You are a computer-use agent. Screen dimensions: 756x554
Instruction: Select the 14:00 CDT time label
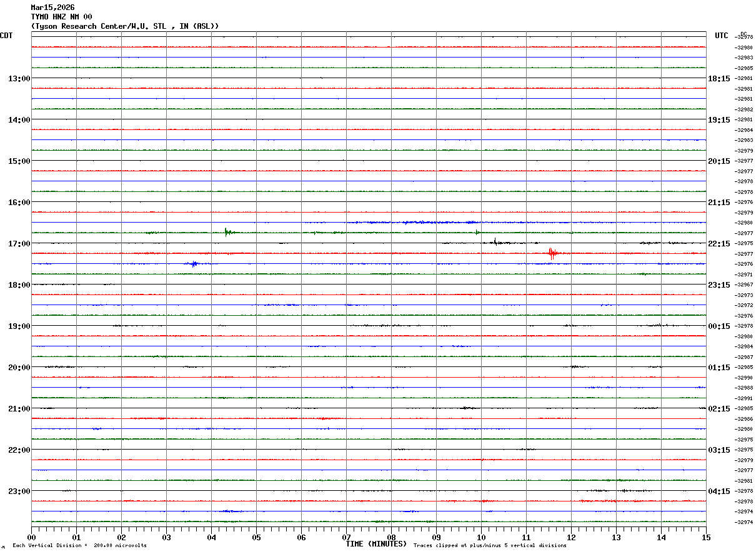click(x=19, y=119)
